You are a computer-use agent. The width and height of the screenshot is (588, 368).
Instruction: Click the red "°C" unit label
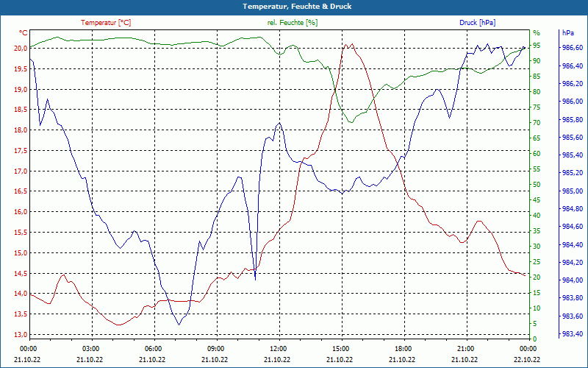(24, 33)
